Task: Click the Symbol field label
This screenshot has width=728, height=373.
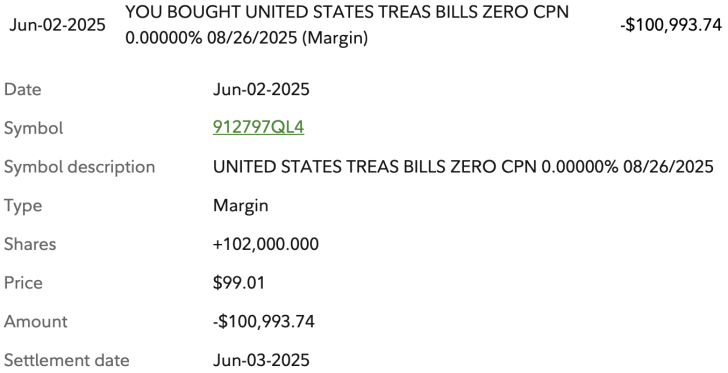Action: tap(33, 128)
